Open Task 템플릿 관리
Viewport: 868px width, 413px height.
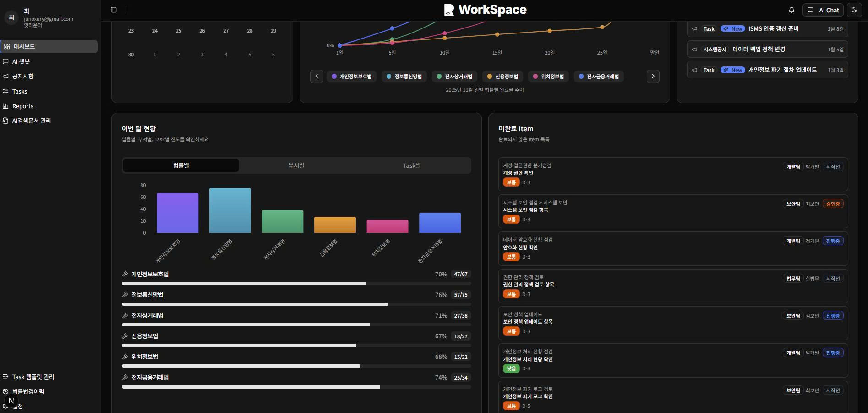[33, 377]
